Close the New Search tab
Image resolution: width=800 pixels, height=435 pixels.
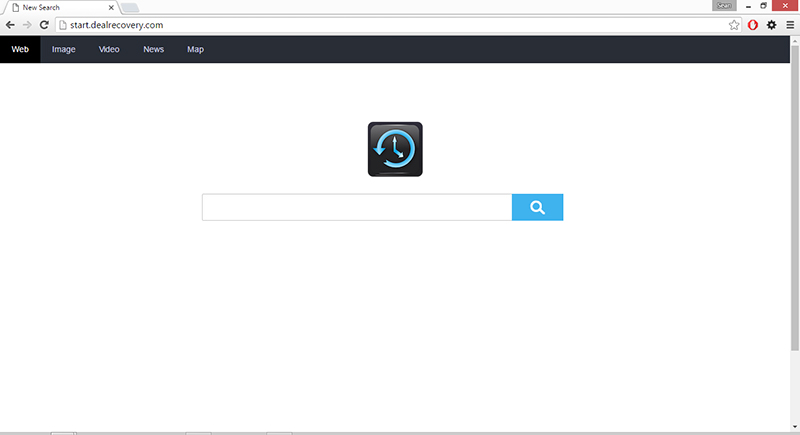point(111,8)
